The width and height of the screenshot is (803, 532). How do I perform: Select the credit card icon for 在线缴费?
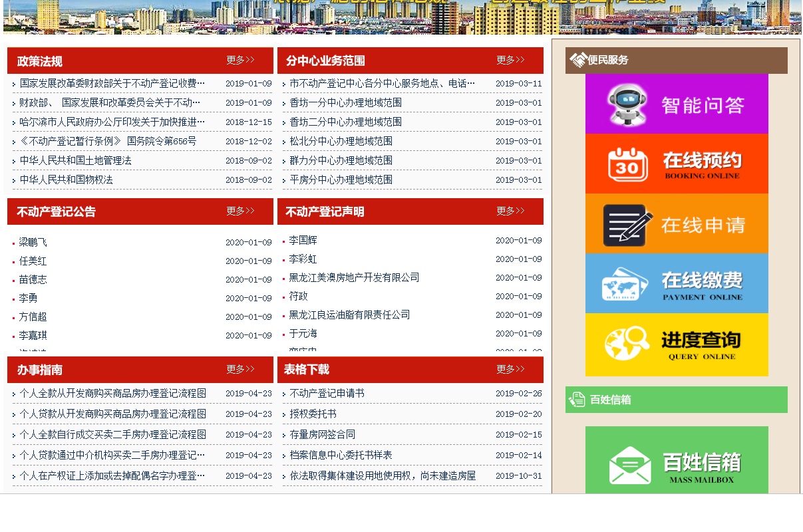tap(625, 284)
